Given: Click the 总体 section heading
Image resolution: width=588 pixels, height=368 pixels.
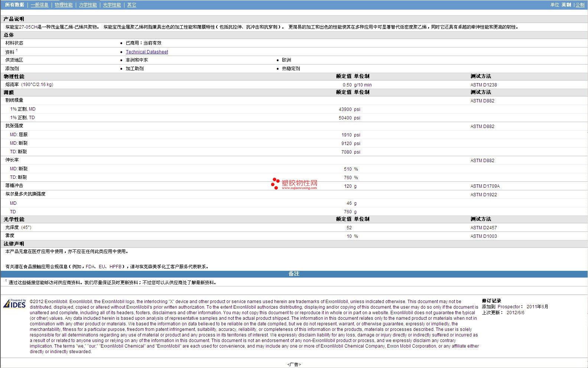Looking at the screenshot, I should (x=9, y=35).
